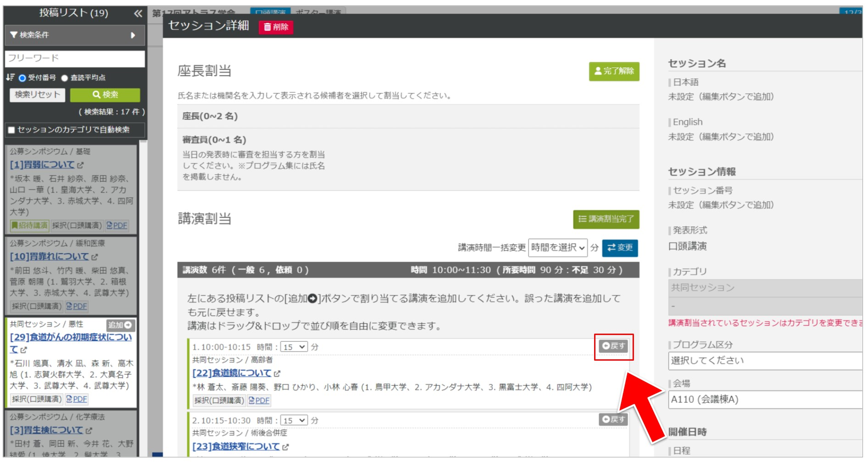Click 戻す button for lecture 2
868x467 pixels.
[x=613, y=419]
